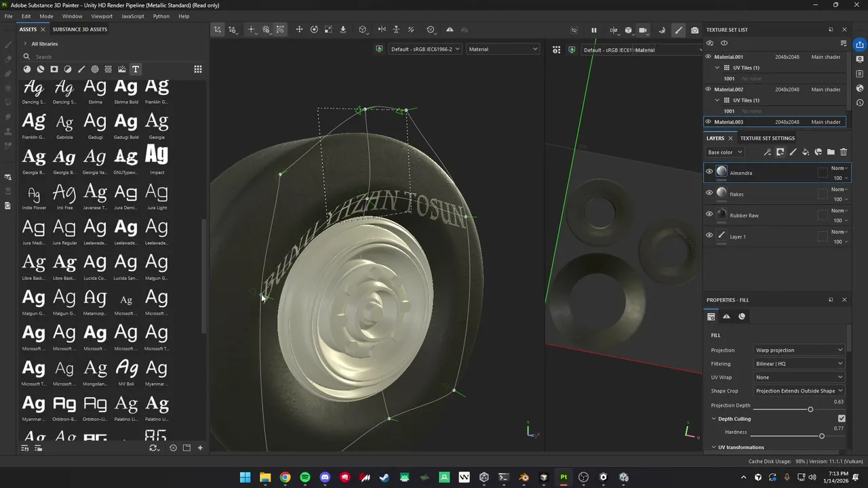Hide Layer 1 visibility
Screen dimensions: 868x488
[x=709, y=236]
